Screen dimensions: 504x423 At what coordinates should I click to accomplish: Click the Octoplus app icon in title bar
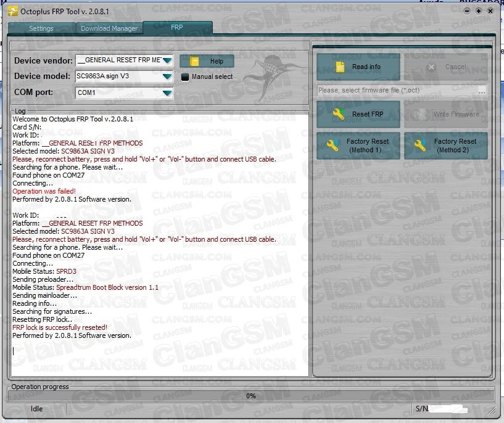pos(12,11)
